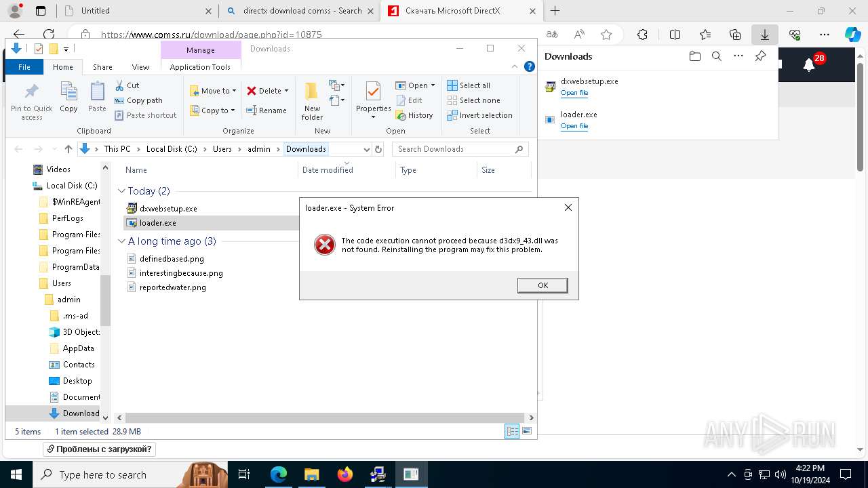Click the Search Downloads field

461,149
